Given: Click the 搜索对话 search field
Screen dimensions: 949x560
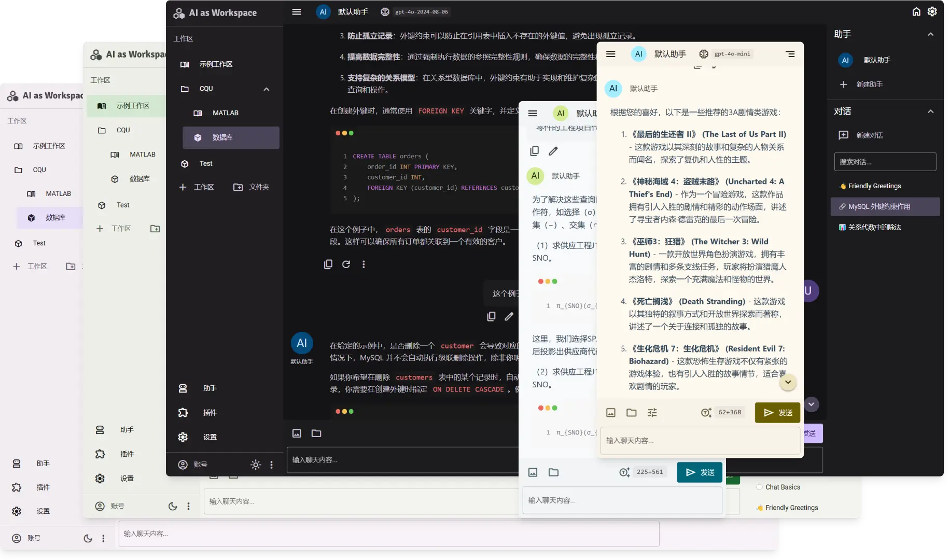Looking at the screenshot, I should tap(885, 162).
